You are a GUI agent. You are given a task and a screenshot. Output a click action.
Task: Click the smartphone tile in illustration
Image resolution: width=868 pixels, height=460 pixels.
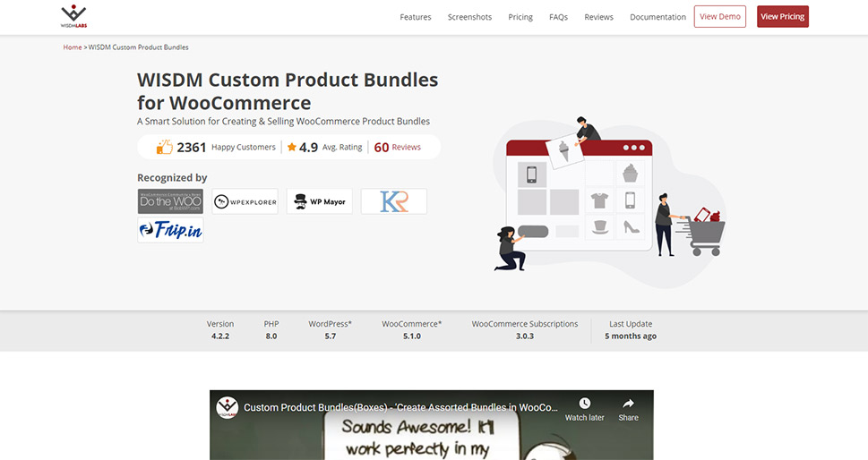531,175
